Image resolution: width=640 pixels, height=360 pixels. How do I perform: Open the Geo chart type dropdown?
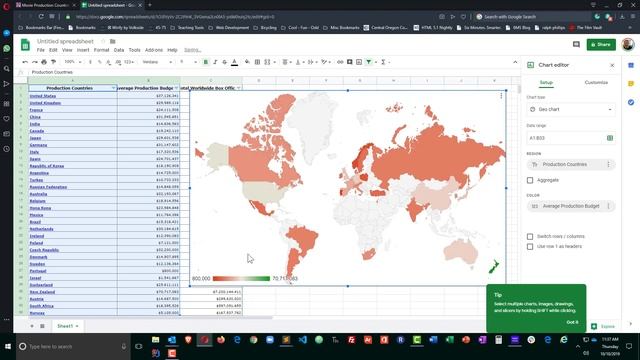pyautogui.click(x=571, y=109)
